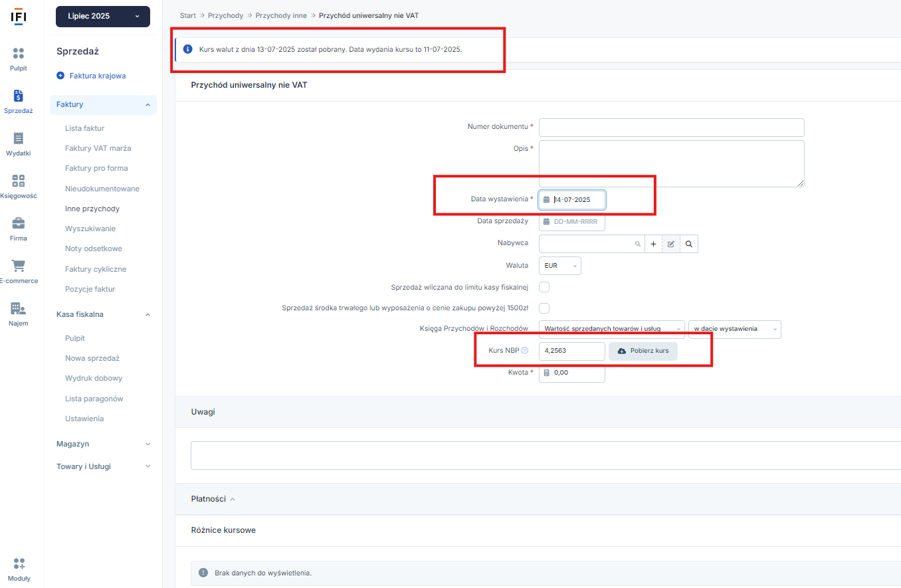Click the warning icon beside Brak danych

(x=203, y=573)
